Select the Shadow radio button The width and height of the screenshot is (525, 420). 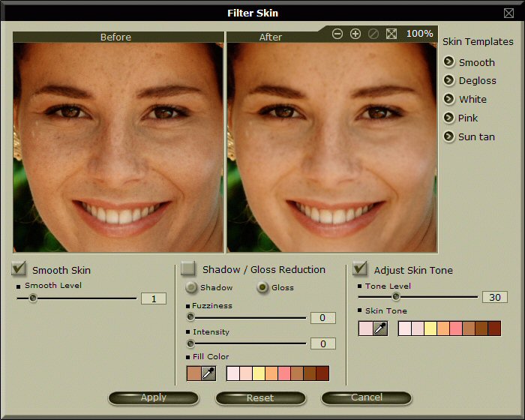click(191, 287)
